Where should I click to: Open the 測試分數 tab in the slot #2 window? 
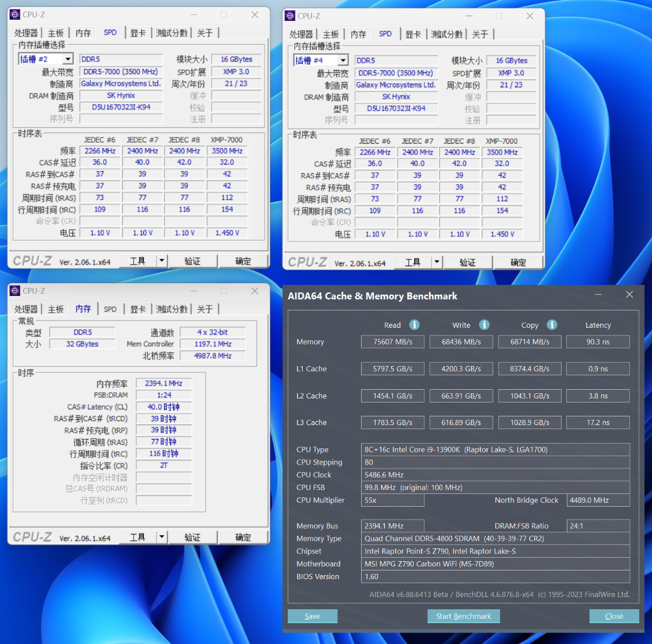172,33
